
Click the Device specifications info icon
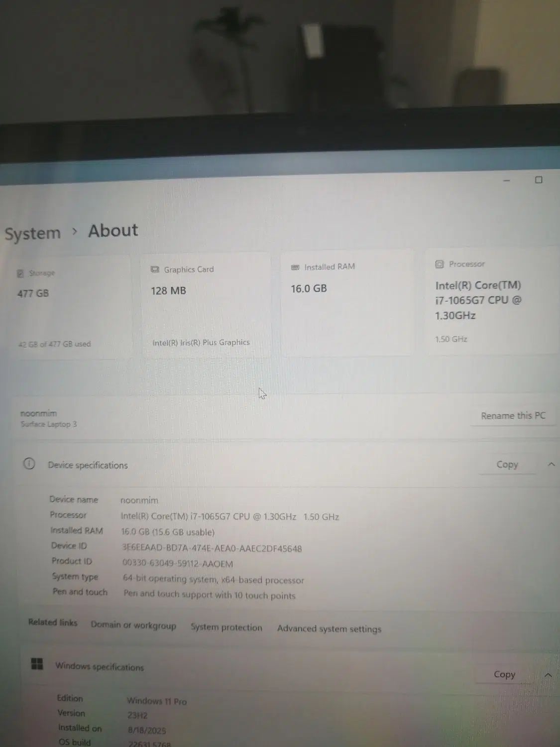pyautogui.click(x=29, y=464)
